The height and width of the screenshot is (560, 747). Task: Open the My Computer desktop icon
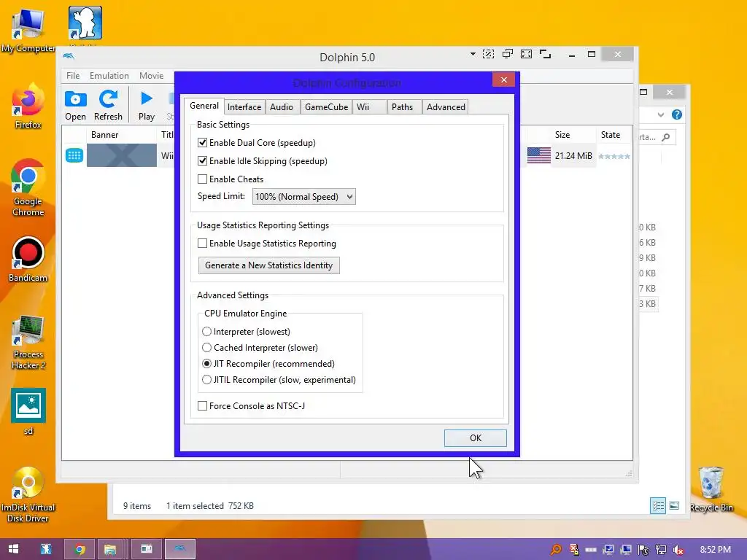pyautogui.click(x=28, y=29)
